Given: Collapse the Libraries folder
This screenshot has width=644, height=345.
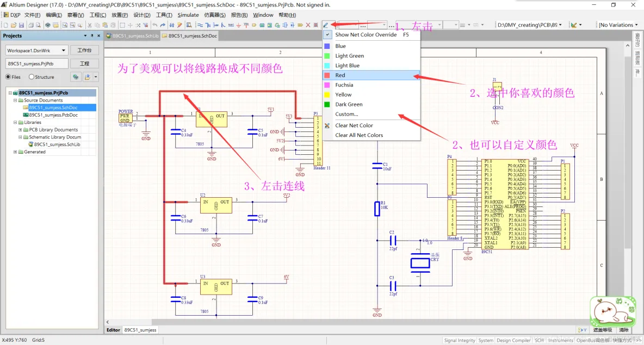Looking at the screenshot, I should coord(15,122).
